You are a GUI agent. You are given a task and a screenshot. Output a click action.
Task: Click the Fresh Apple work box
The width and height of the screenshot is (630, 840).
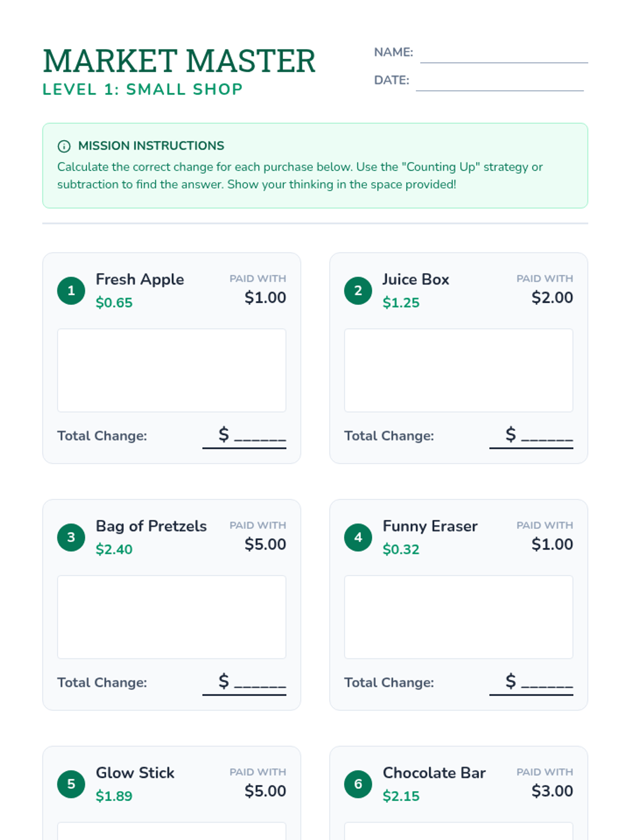172,370
